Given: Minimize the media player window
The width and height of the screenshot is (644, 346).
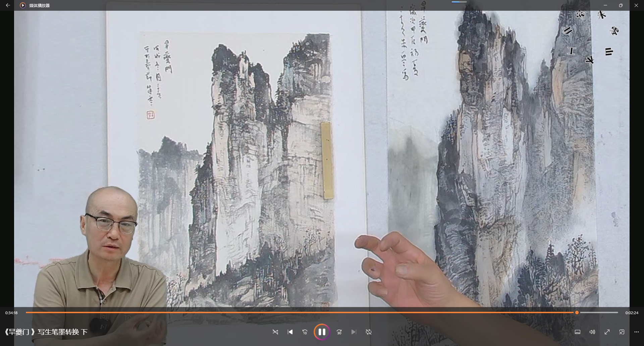Looking at the screenshot, I should click(x=605, y=5).
